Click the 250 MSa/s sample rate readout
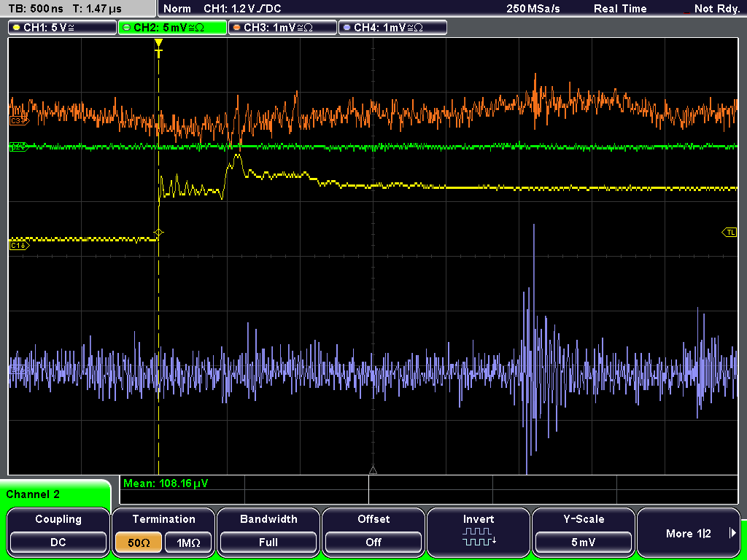The height and width of the screenshot is (560, 747). tap(533, 9)
